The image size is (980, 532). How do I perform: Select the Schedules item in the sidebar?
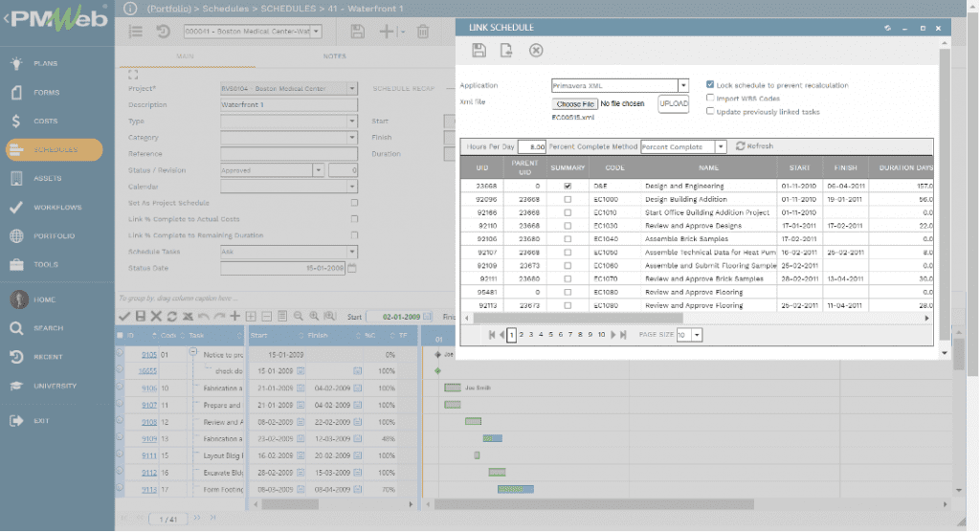[x=55, y=149]
